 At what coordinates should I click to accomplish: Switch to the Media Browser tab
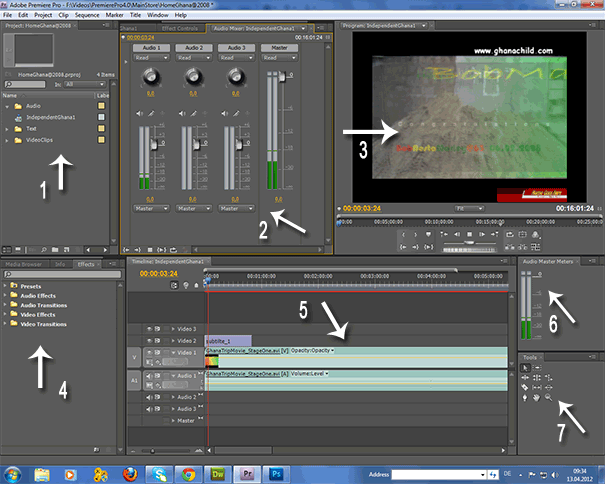[25, 264]
